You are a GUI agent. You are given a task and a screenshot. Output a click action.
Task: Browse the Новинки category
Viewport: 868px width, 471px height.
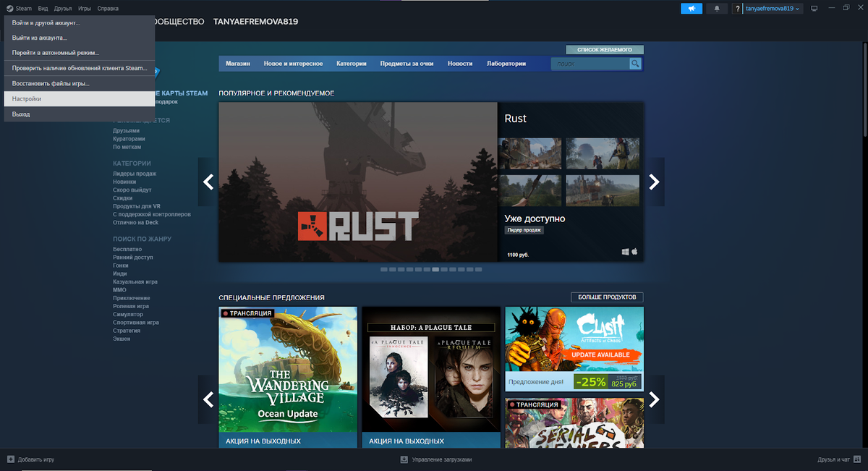pyautogui.click(x=124, y=182)
